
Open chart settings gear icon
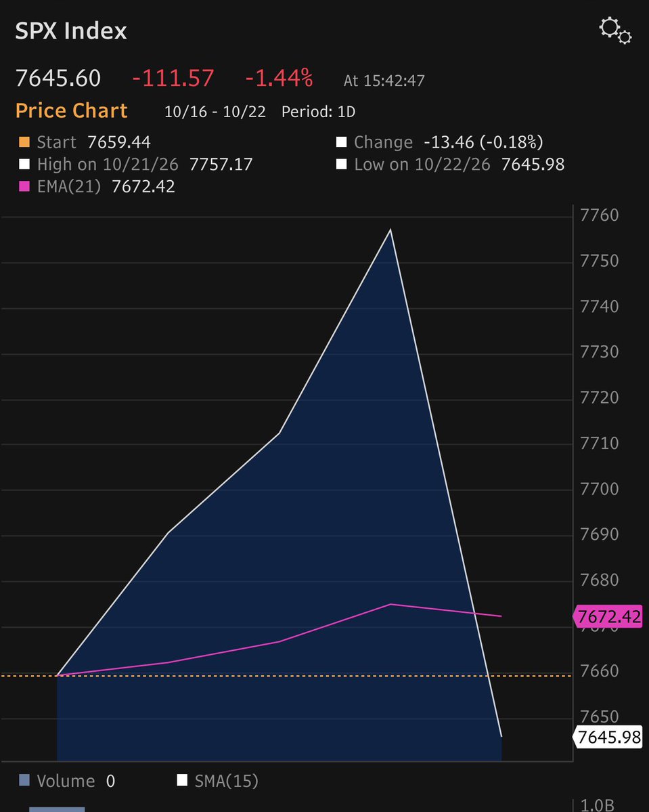pyautogui.click(x=615, y=31)
